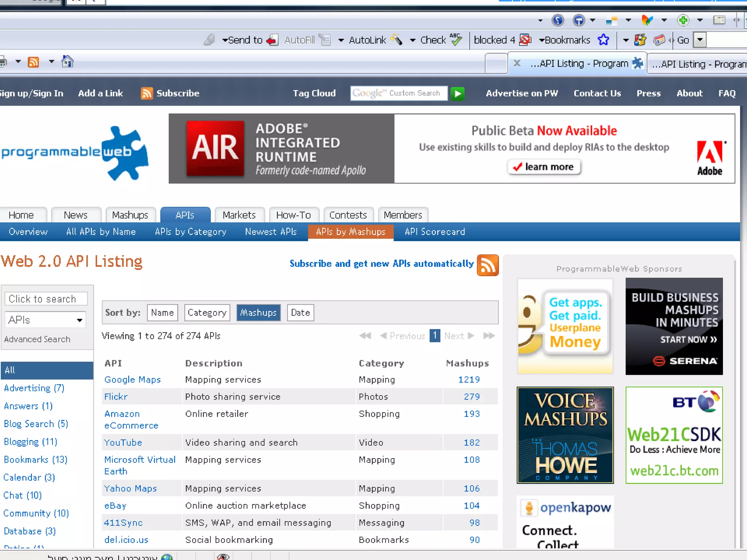This screenshot has height=560, width=747.
Task: Switch to the Mashups tab
Action: pyautogui.click(x=130, y=215)
